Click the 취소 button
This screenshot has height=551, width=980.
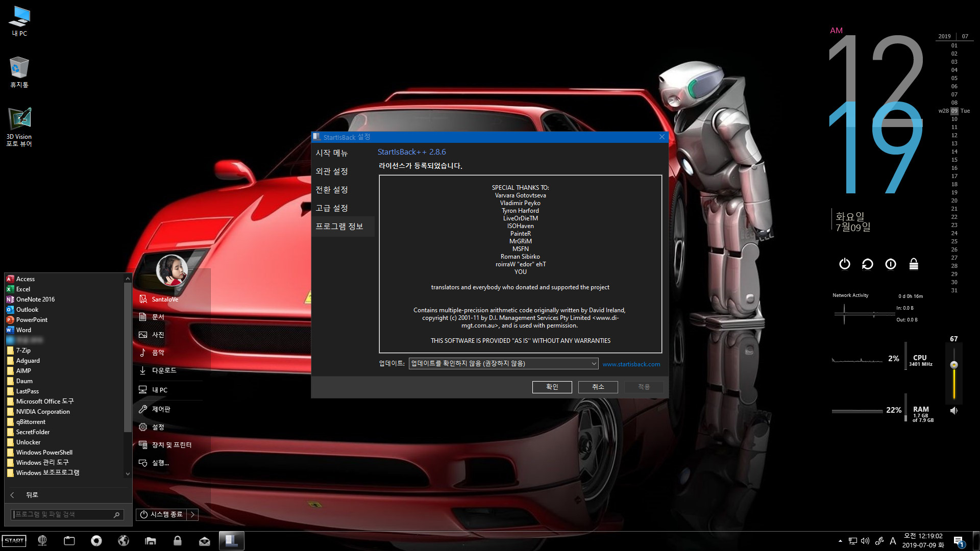[x=598, y=387]
